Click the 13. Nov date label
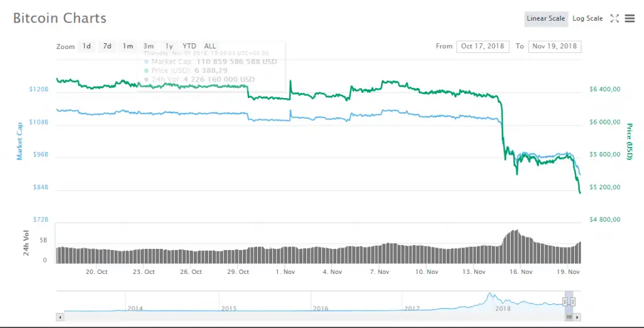Image resolution: width=644 pixels, height=328 pixels. (x=474, y=271)
